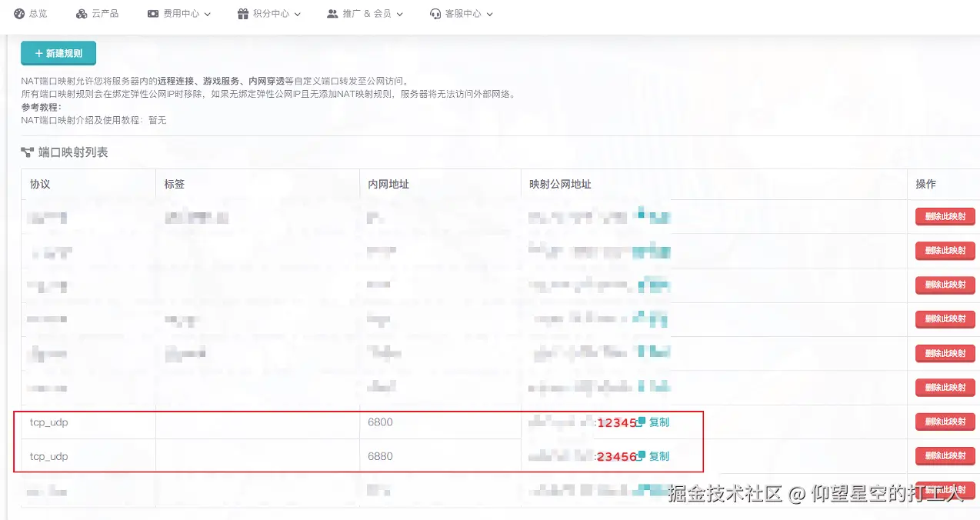Click the 推广 & 会员 people icon
The image size is (980, 520).
(x=332, y=14)
